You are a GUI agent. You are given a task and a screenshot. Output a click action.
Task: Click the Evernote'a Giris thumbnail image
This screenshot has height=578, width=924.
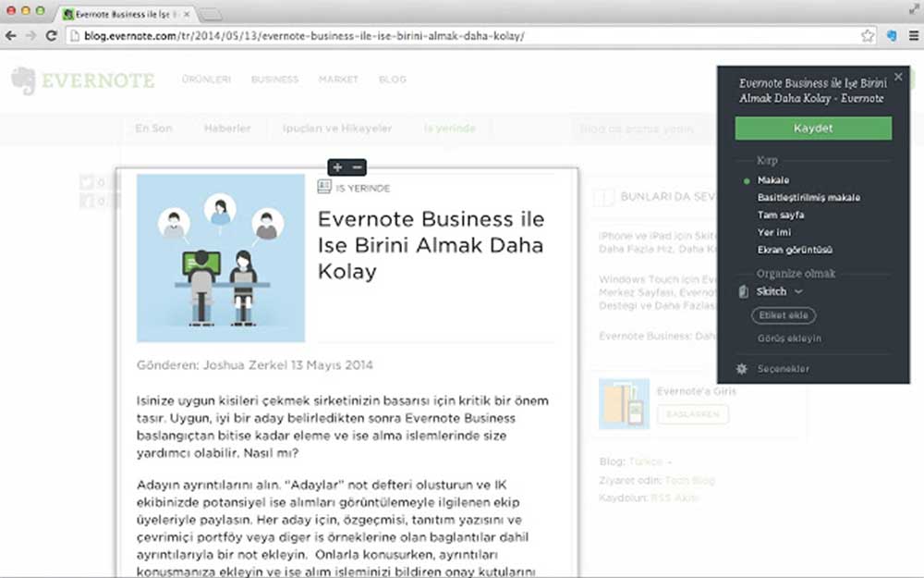coord(624,404)
